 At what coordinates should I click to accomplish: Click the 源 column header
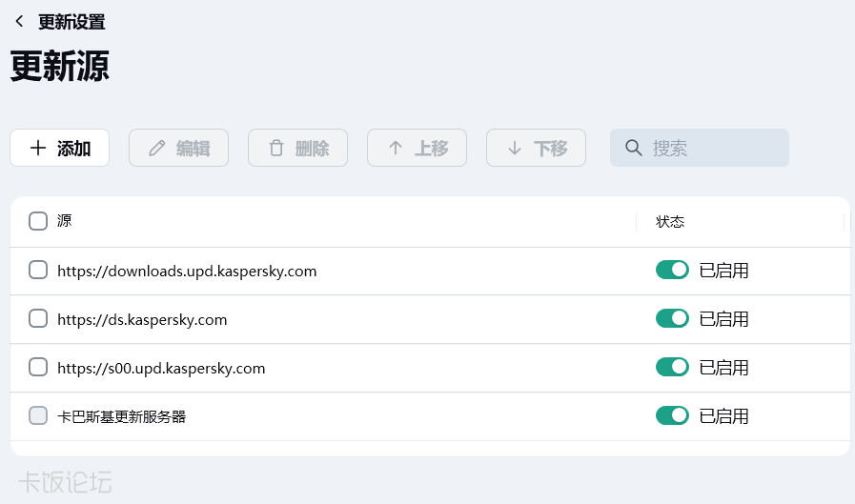[65, 221]
